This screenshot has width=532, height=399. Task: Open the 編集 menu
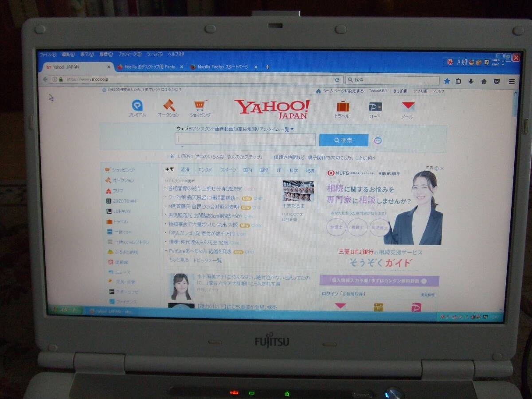(x=68, y=55)
